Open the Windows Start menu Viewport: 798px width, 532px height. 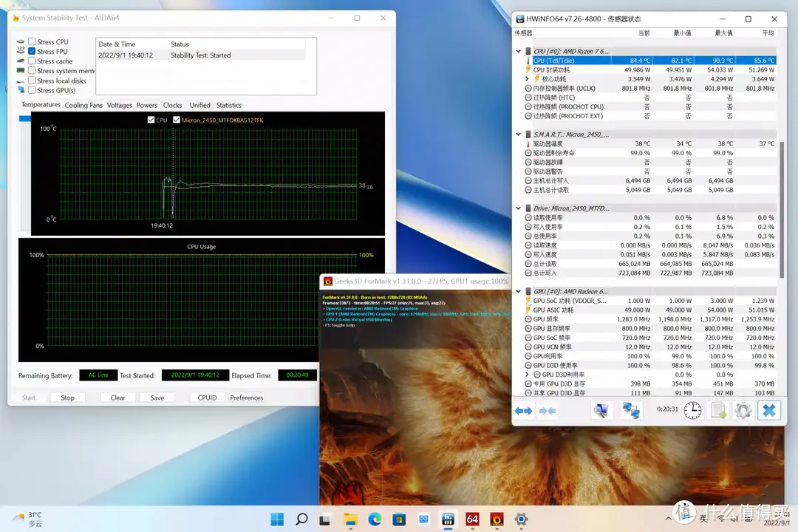coord(277,519)
